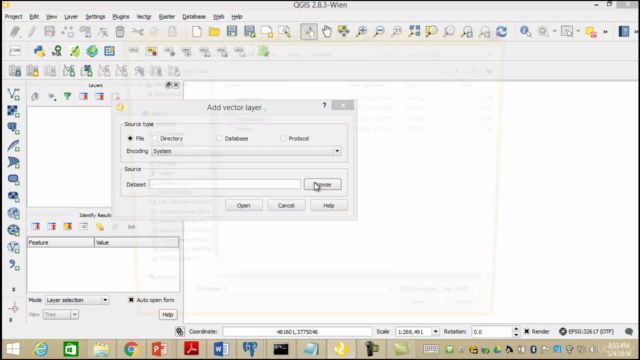The width and height of the screenshot is (640, 360).
Task: Select the Directory source type radio
Action: (155, 138)
